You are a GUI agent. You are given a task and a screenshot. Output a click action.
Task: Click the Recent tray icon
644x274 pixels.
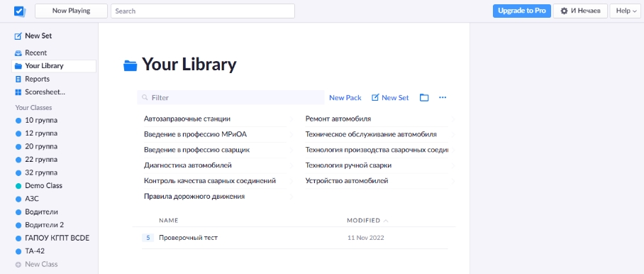(x=18, y=53)
